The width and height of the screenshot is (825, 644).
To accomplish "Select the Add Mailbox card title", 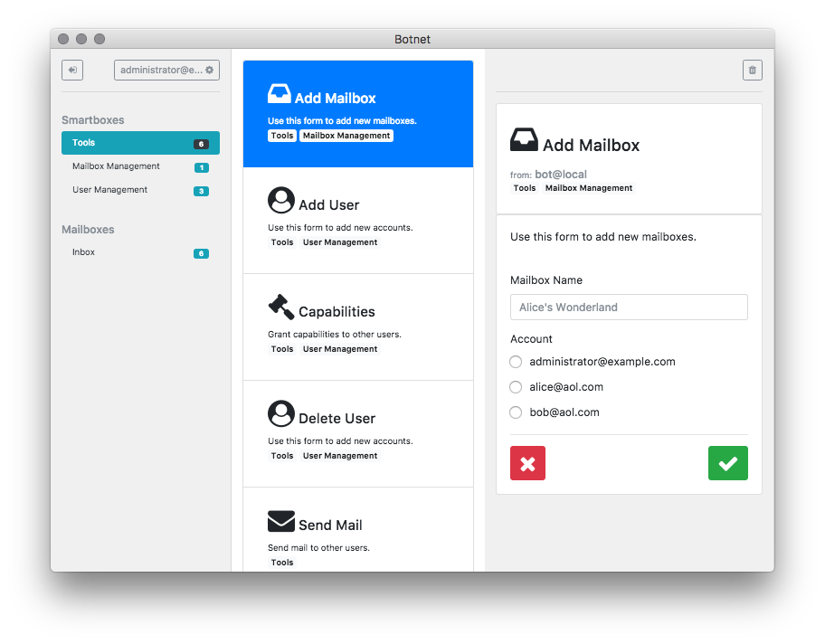I will pyautogui.click(x=335, y=99).
